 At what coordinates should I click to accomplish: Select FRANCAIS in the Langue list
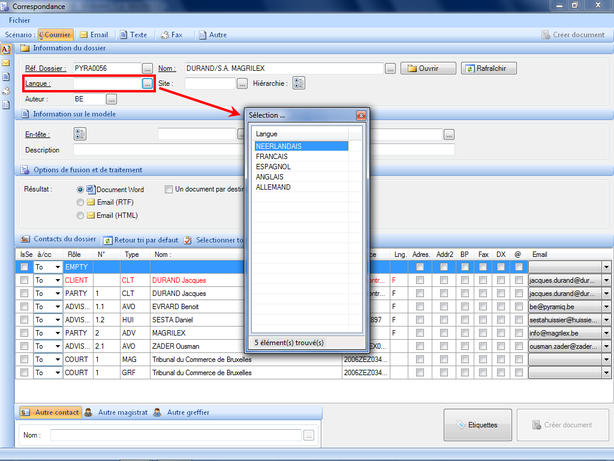click(273, 157)
